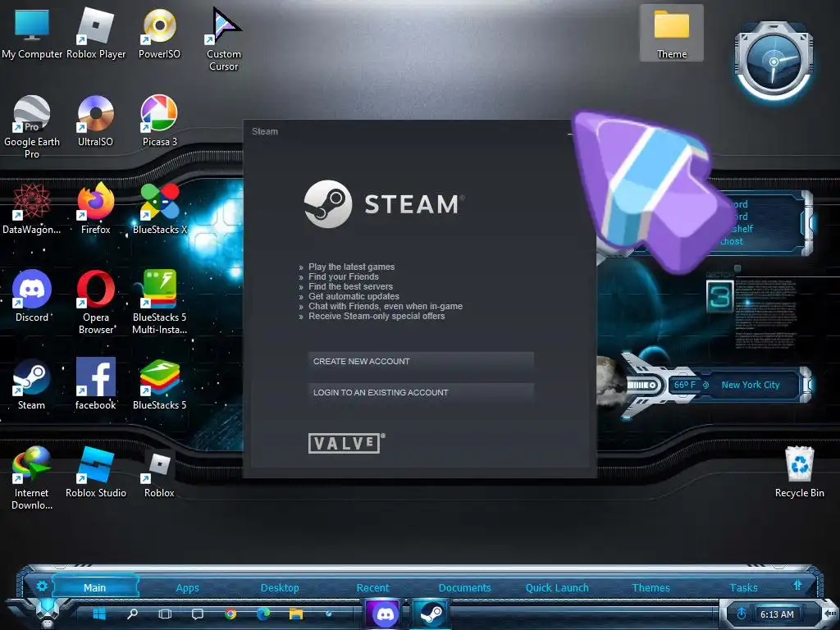840x630 pixels.
Task: Click the 6:13 AM taskbar clock
Action: click(777, 614)
